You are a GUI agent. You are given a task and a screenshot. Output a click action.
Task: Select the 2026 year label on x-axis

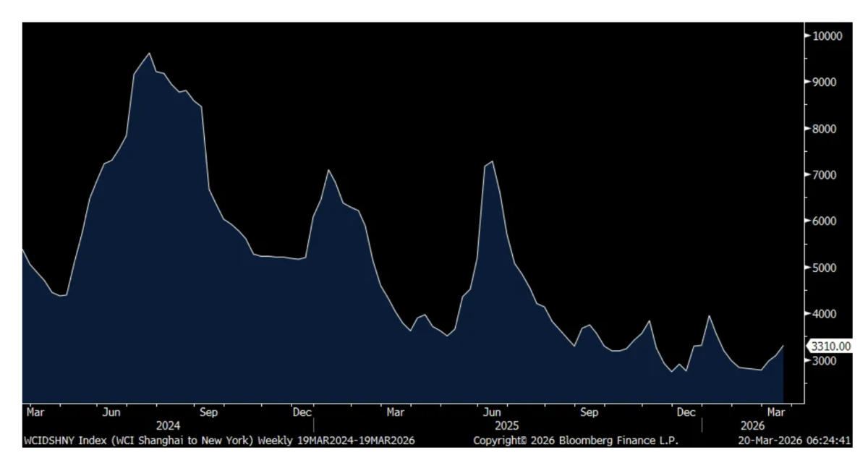752,426
